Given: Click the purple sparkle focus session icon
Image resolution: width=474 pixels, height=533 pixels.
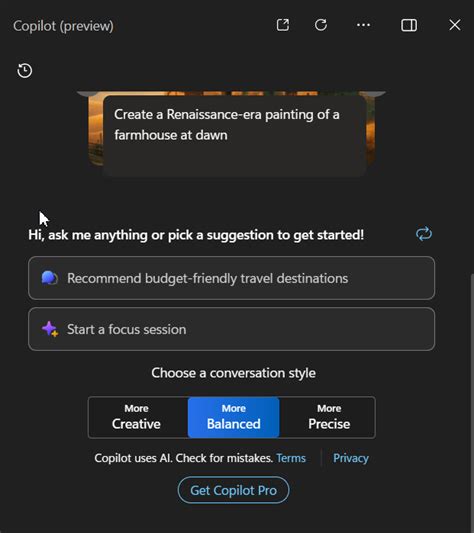Looking at the screenshot, I should (x=50, y=329).
